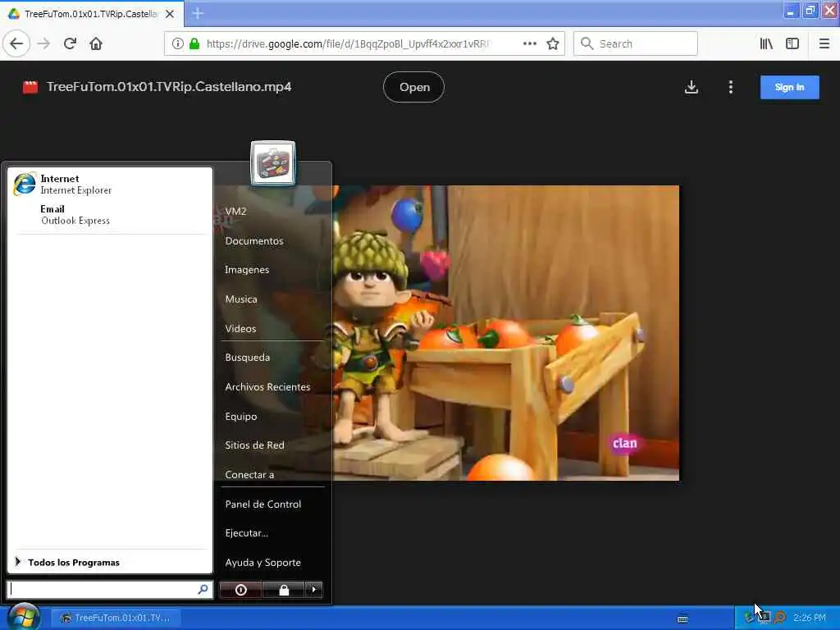Select the TreeFuTom.01x01 browser tab
840x630 pixels.
[x=92, y=14]
